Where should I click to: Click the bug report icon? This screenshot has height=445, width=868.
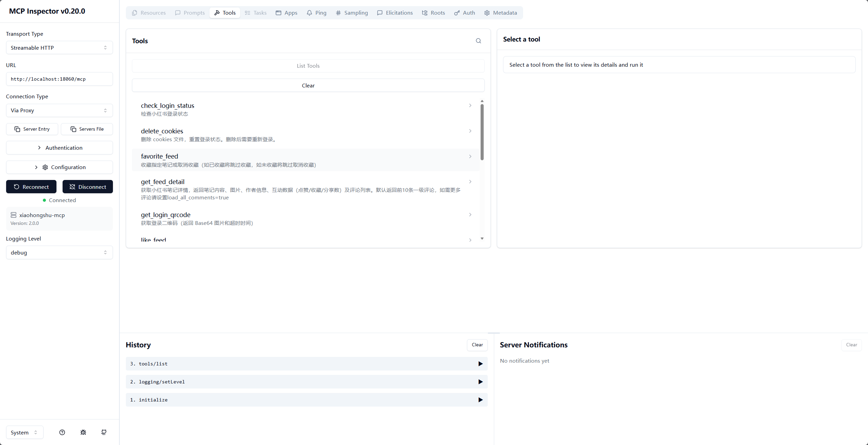click(83, 432)
